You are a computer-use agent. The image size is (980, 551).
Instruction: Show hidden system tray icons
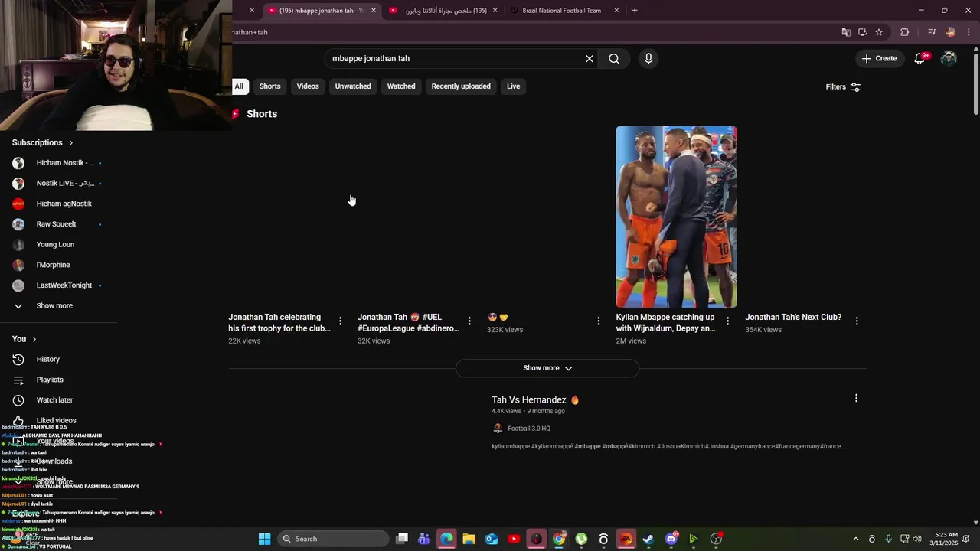pyautogui.click(x=856, y=539)
